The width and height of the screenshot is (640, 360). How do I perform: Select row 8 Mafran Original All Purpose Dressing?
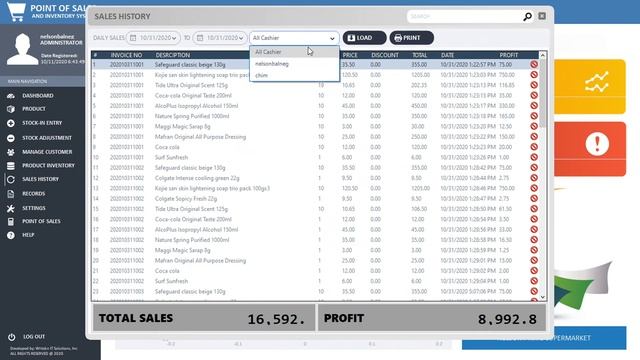315,137
